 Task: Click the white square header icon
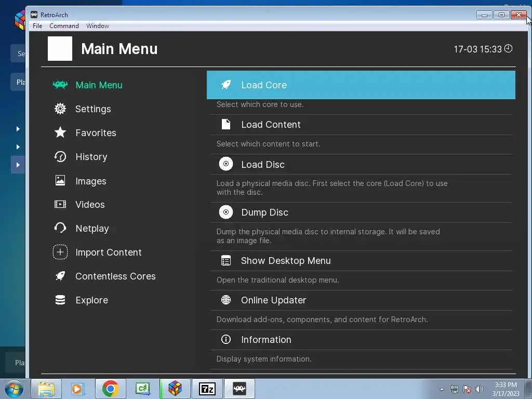click(x=60, y=48)
